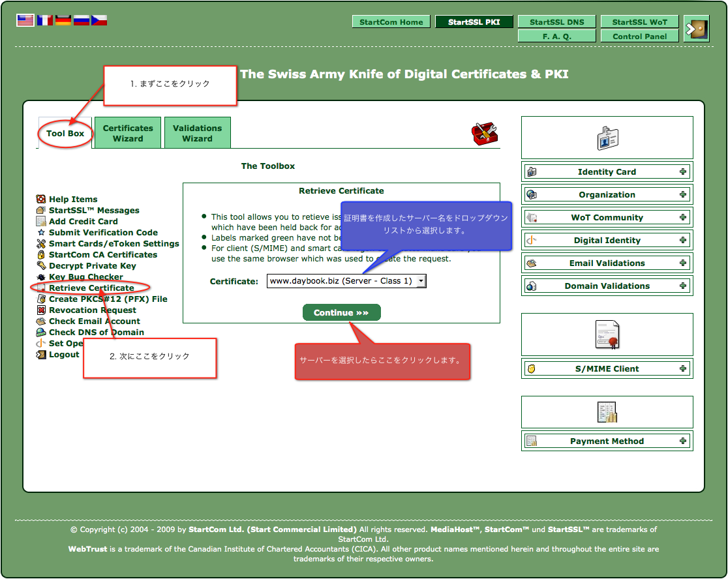Open Smart Cards/eToken Settings link
The height and width of the screenshot is (579, 728).
(114, 244)
